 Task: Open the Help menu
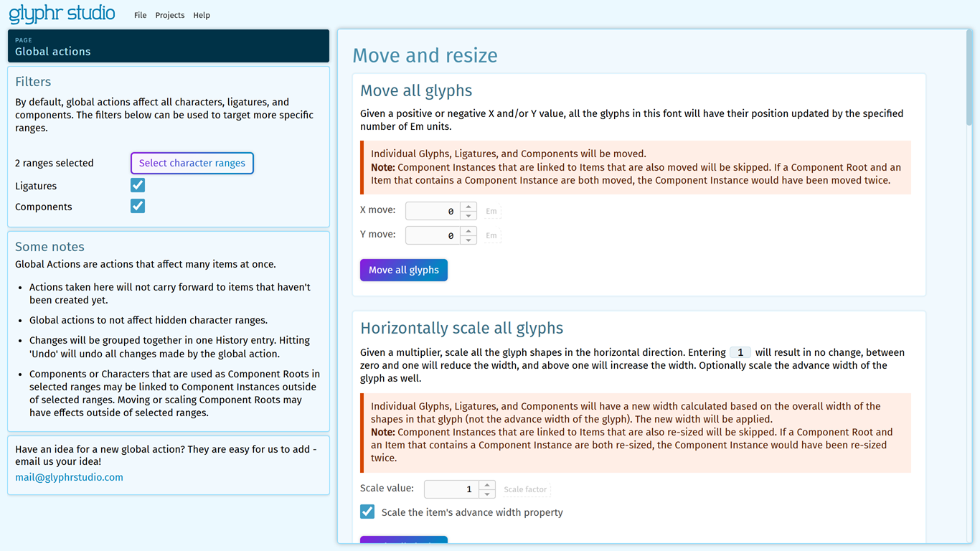[202, 15]
